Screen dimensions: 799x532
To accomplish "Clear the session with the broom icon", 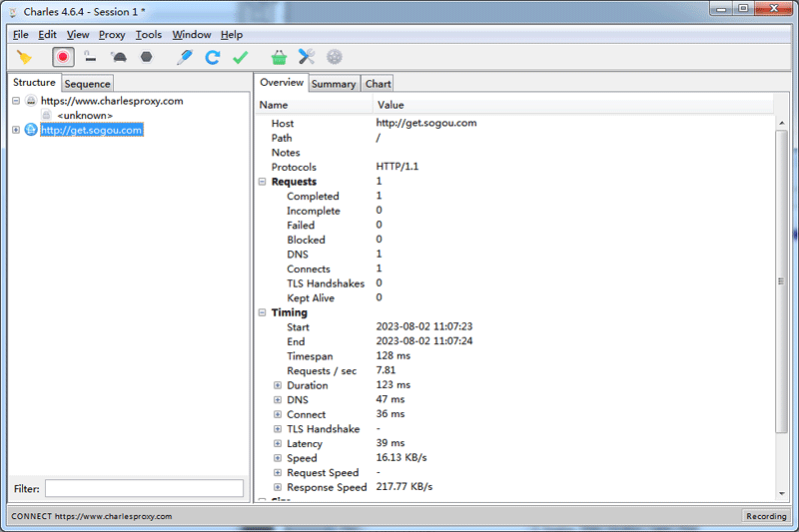I will pos(25,58).
